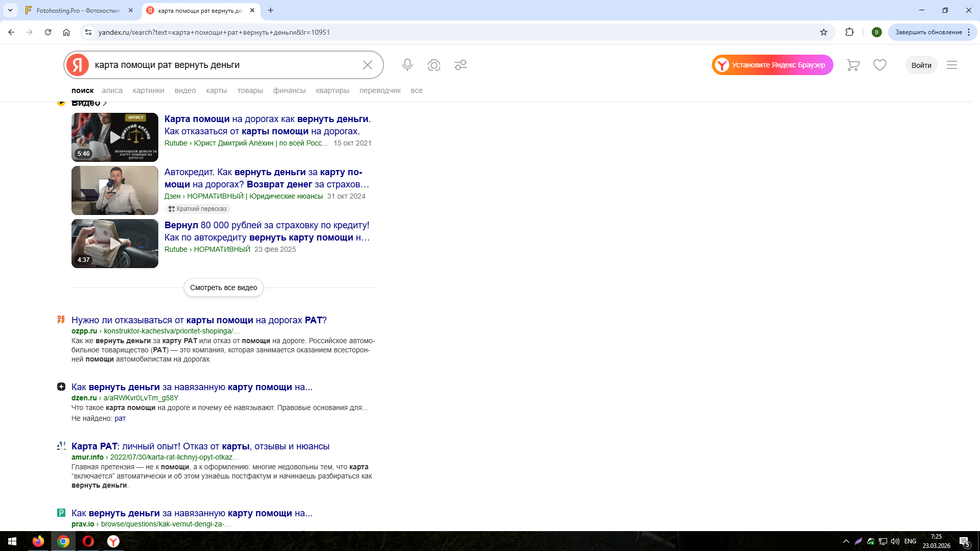This screenshot has height=551, width=980.
Task: Start voice search with the microphone icon
Action: point(407,65)
